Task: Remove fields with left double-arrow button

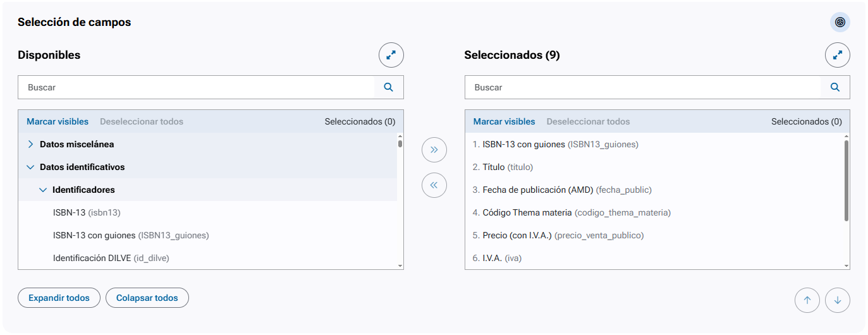Action: (x=434, y=185)
